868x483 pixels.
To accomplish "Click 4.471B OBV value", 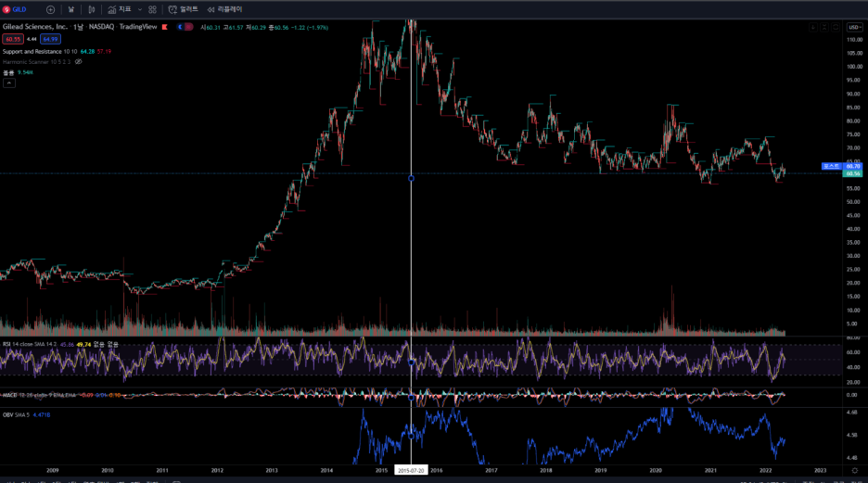I will point(42,414).
